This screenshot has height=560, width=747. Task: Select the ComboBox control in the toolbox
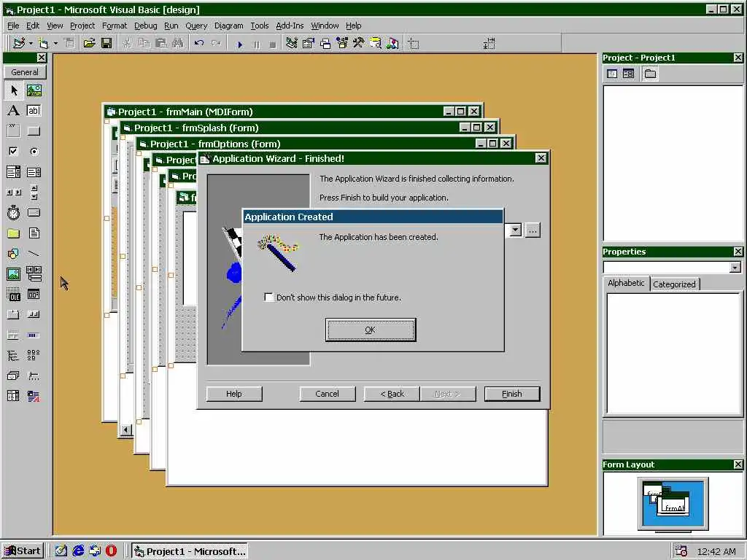(x=14, y=172)
